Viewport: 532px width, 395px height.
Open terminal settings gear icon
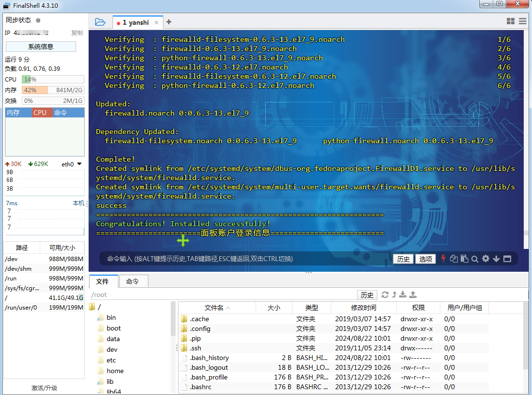click(485, 259)
